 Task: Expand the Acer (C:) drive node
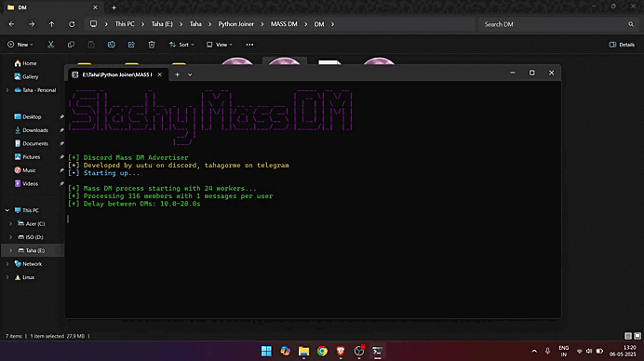[10, 224]
